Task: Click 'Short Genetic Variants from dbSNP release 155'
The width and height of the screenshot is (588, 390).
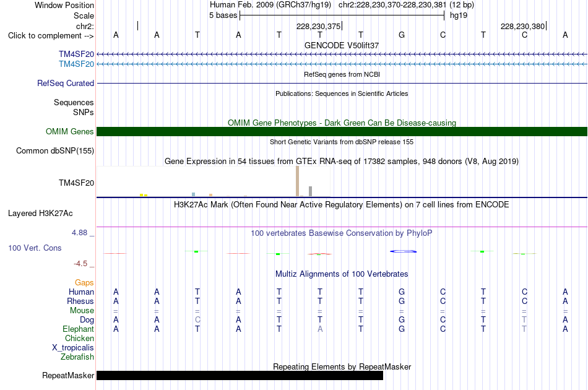Action: click(342, 142)
